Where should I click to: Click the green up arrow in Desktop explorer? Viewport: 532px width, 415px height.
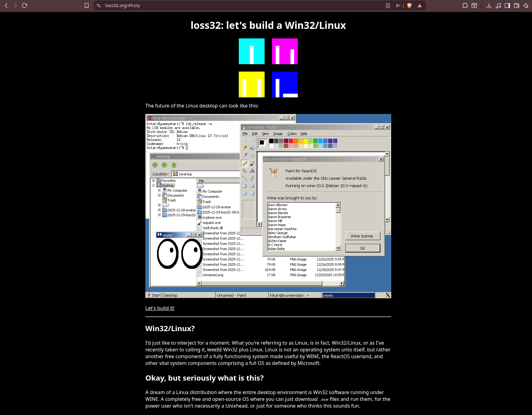[x=174, y=165]
